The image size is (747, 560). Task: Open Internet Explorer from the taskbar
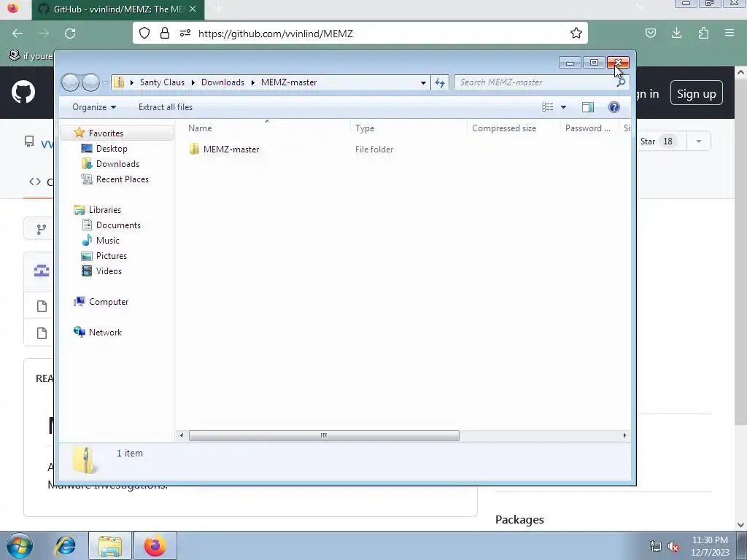coord(65,545)
